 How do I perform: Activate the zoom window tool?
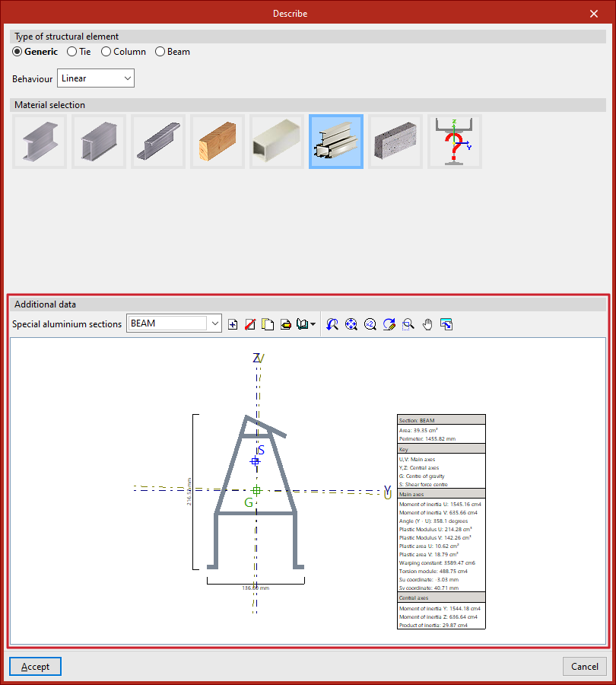(408, 324)
